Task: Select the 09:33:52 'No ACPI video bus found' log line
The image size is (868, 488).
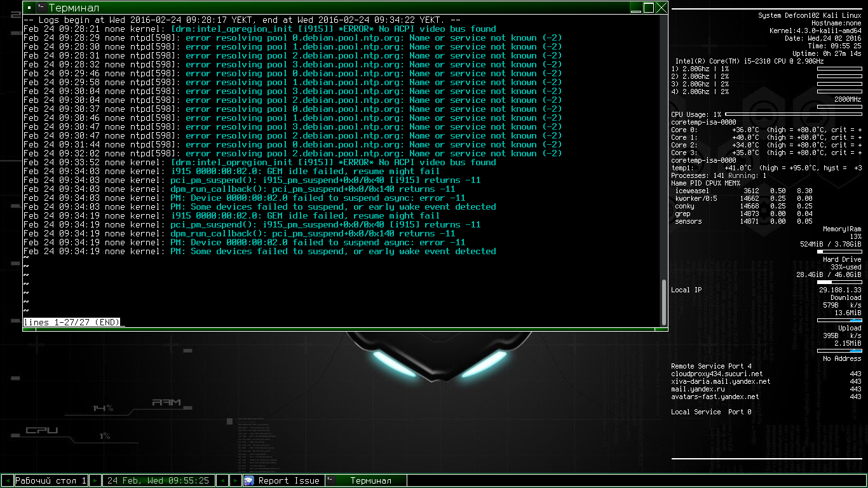Action: pyautogui.click(x=259, y=162)
